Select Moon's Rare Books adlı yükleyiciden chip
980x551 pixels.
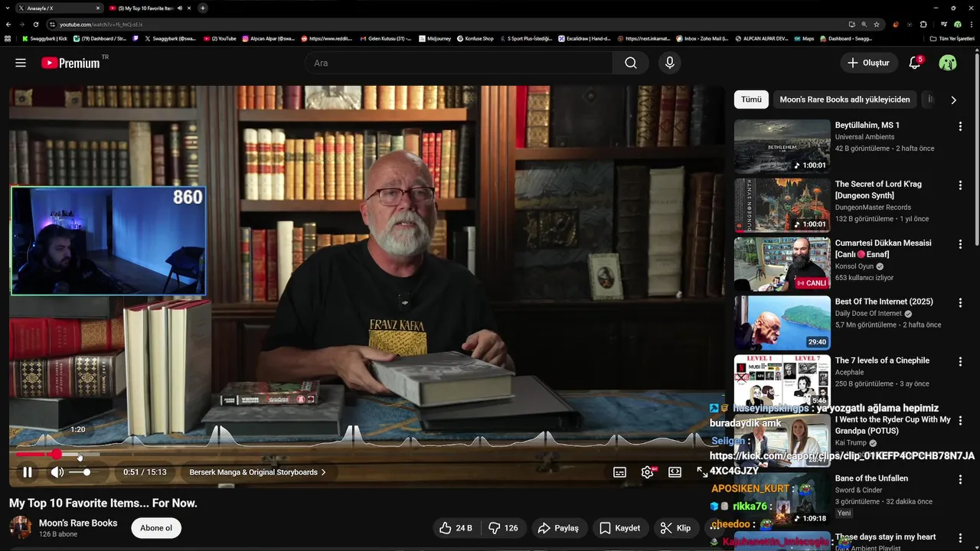pyautogui.click(x=844, y=99)
